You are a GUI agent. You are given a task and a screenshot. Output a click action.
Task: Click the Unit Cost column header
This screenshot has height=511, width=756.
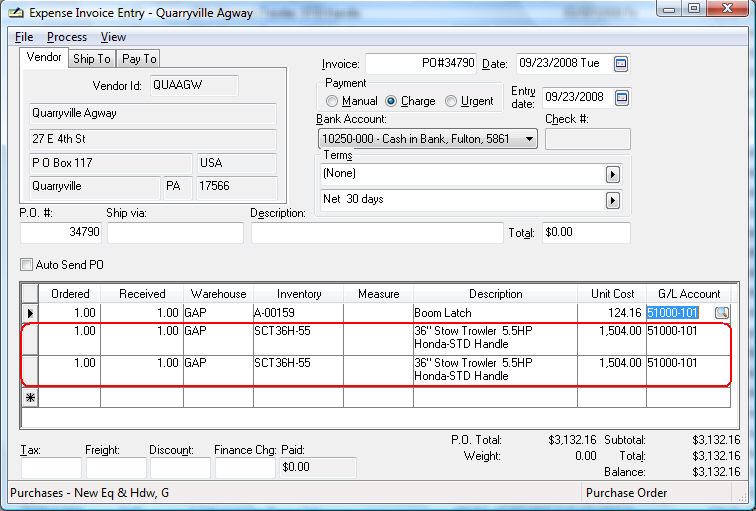click(x=611, y=294)
